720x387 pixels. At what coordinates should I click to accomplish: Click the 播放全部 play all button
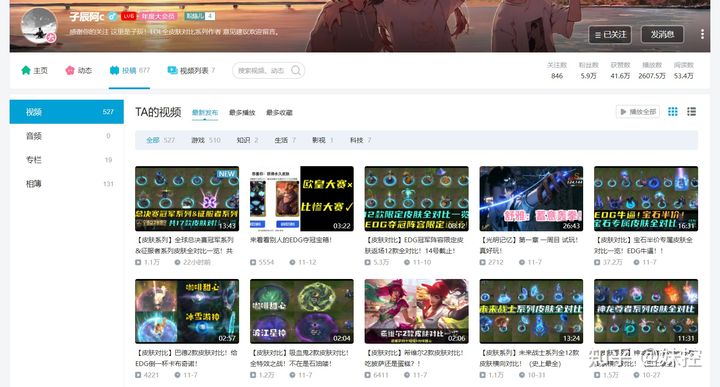coord(638,112)
